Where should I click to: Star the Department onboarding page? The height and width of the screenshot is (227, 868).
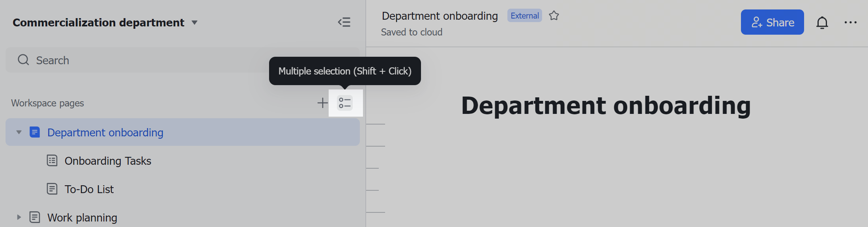coord(554,15)
